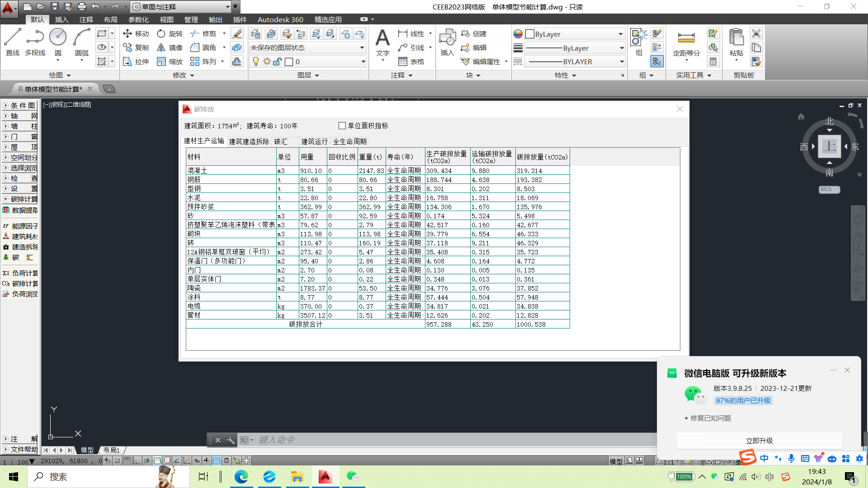Click 立即升级 in WeChat notification

(759, 441)
